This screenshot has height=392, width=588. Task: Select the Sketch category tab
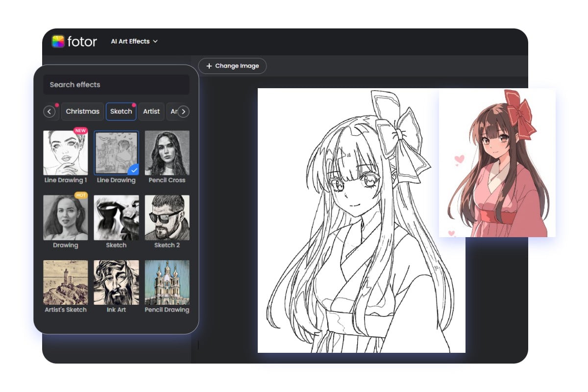pos(121,112)
